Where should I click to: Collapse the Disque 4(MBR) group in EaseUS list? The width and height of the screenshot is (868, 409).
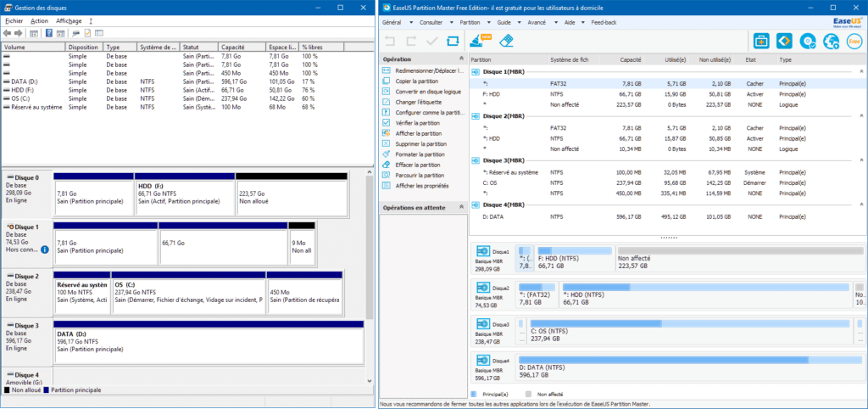(861, 204)
